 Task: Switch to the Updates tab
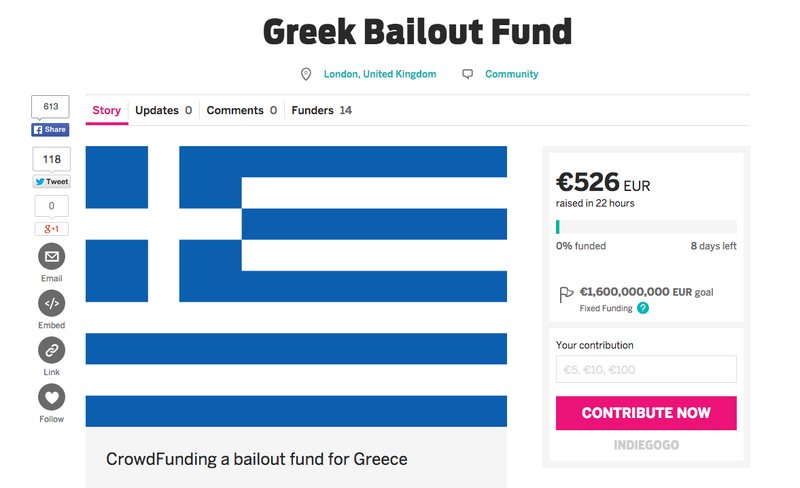click(163, 110)
